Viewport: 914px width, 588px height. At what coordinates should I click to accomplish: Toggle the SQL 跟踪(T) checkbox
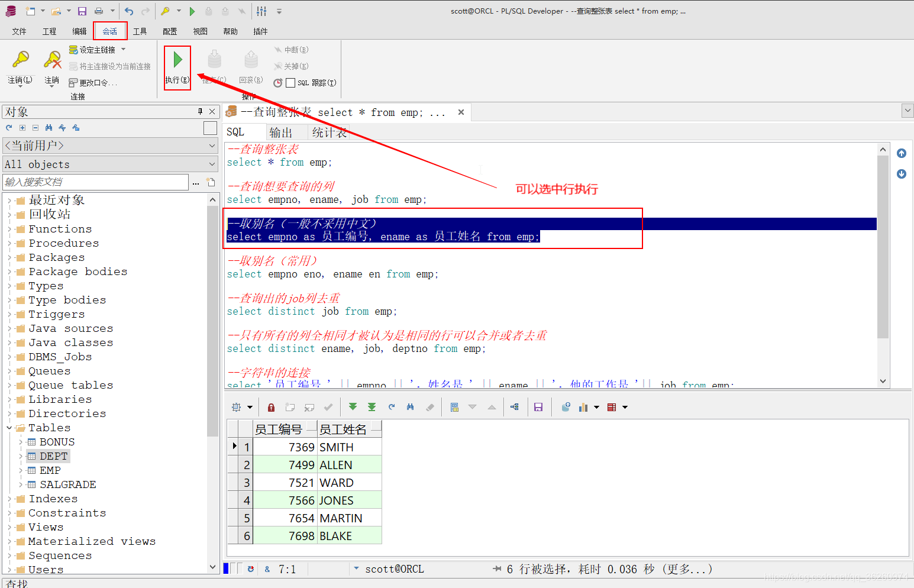click(x=290, y=83)
